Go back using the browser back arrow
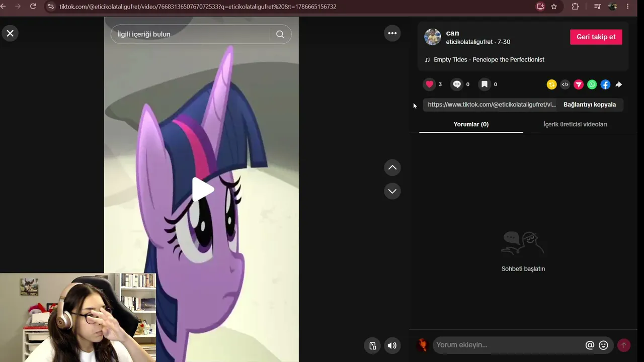Image resolution: width=644 pixels, height=362 pixels. tap(3, 7)
